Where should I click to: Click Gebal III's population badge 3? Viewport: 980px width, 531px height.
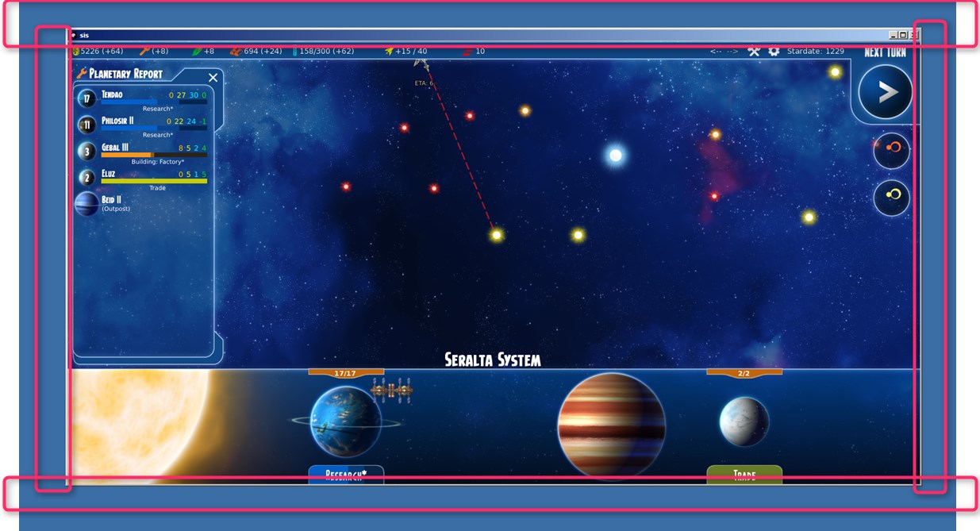click(87, 152)
